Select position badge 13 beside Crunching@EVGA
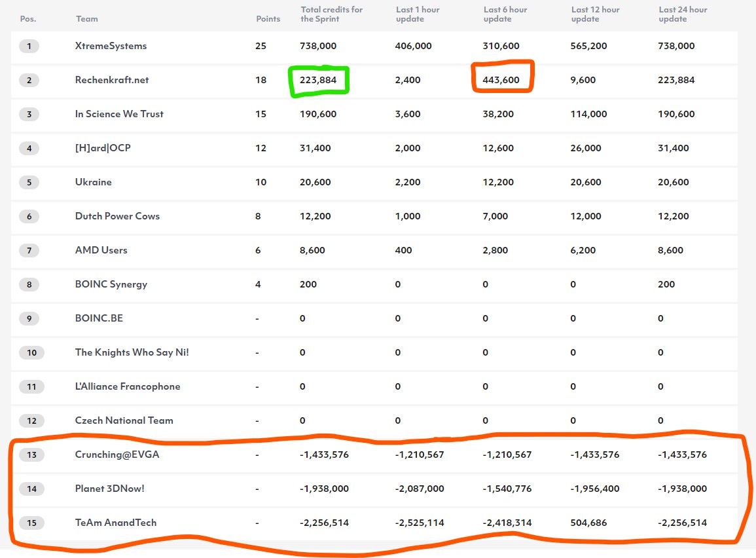 tap(32, 455)
